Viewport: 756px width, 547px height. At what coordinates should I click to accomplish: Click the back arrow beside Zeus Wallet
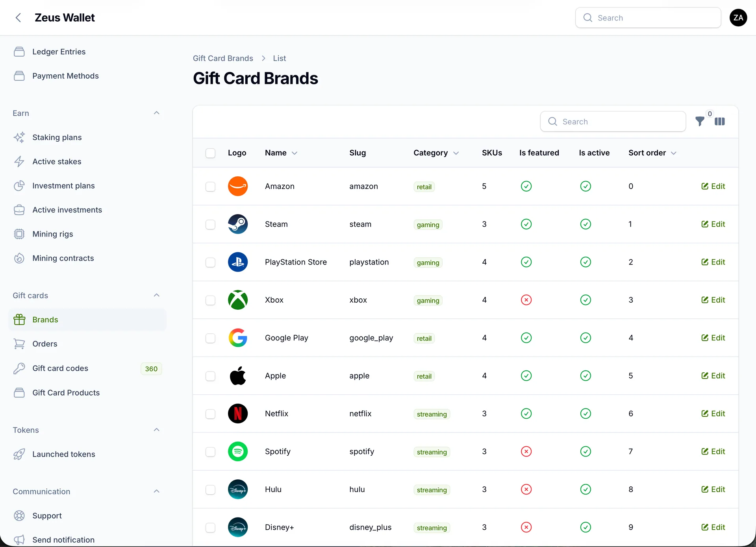click(18, 18)
